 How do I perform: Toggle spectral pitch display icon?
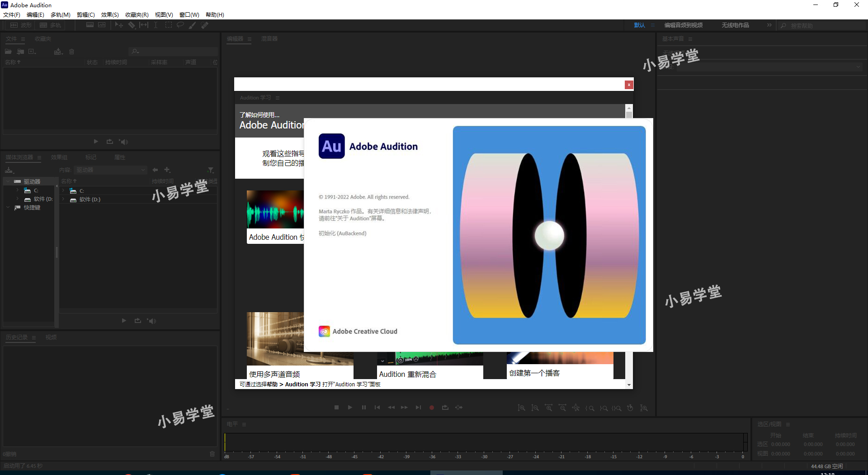click(102, 25)
